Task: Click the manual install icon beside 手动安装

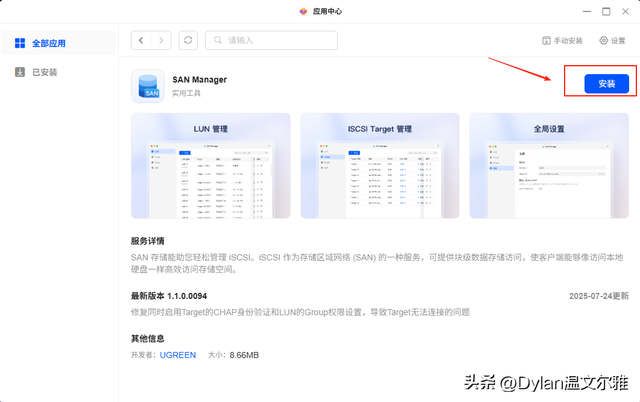Action: pyautogui.click(x=546, y=40)
